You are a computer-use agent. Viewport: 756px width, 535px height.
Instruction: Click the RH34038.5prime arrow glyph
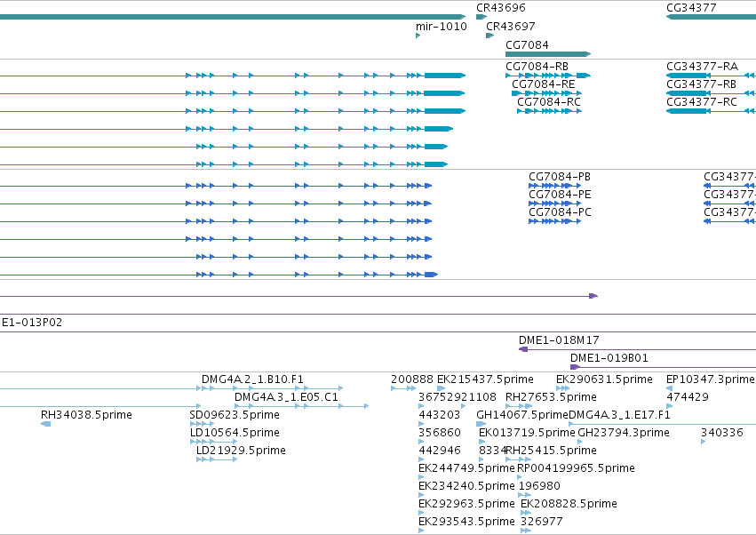point(46,424)
